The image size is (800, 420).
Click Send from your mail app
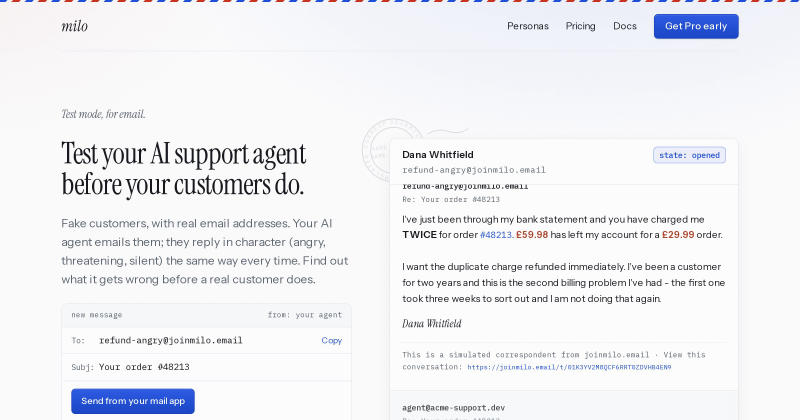click(133, 401)
